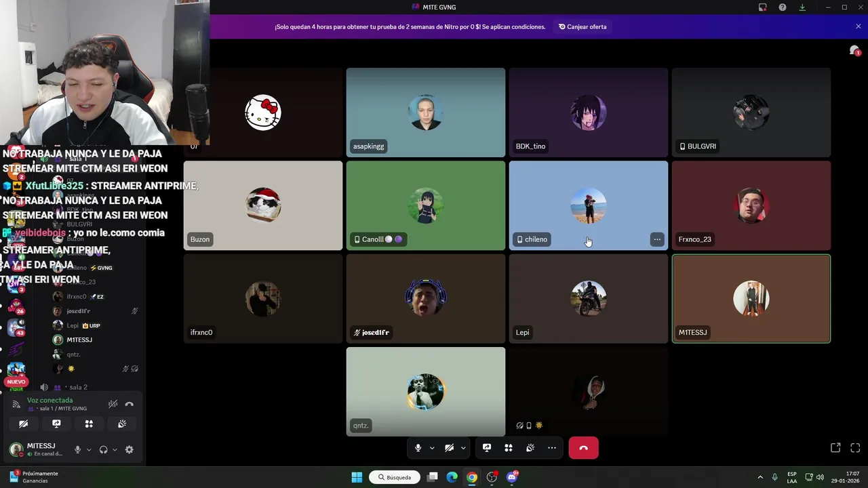Turn on camera in voice connected panel
Image resolution: width=868 pixels, height=488 pixels.
(x=23, y=424)
